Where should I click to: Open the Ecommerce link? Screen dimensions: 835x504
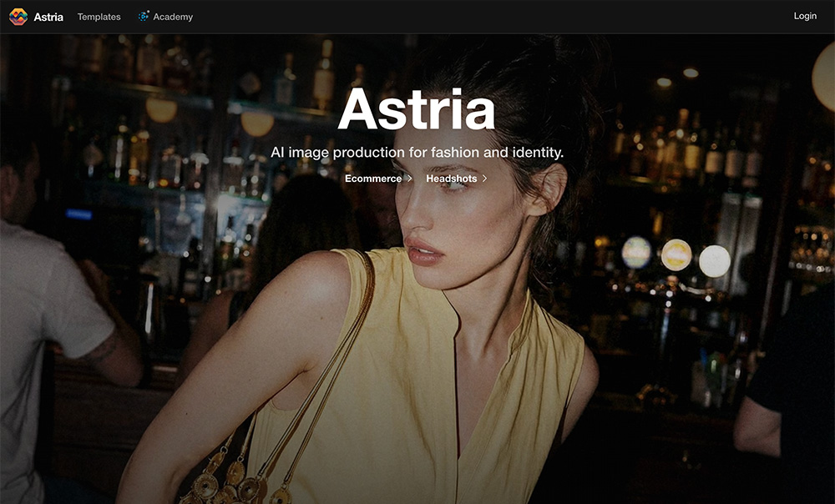pyautogui.click(x=373, y=179)
